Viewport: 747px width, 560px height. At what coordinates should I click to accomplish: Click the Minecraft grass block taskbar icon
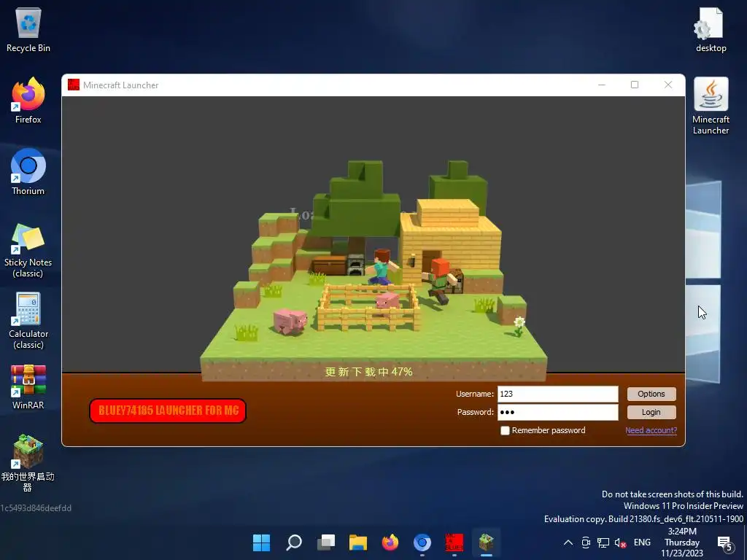coord(487,542)
